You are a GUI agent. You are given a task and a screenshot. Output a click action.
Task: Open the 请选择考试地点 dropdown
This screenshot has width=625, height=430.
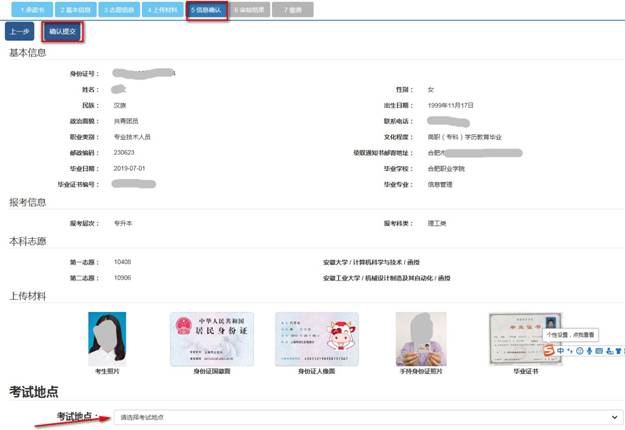click(x=365, y=416)
